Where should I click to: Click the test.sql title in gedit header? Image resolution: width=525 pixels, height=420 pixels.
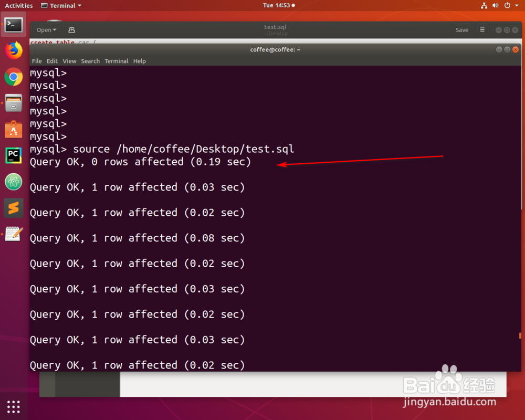click(275, 27)
